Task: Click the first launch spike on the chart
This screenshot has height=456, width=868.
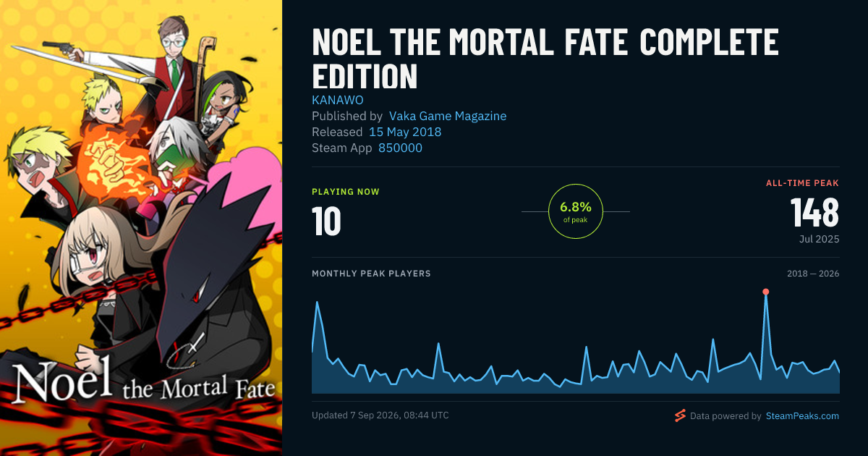Action: click(317, 303)
